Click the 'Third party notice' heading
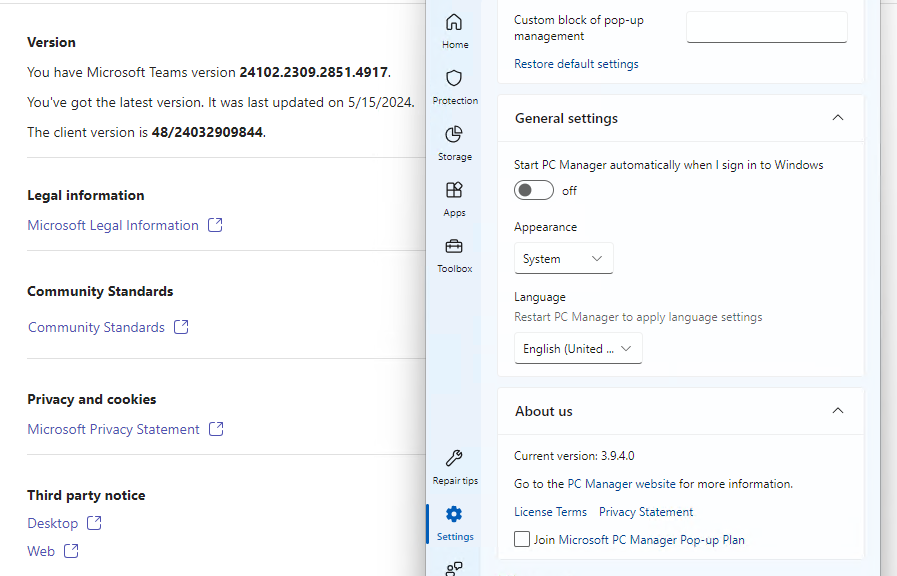Screen dimensions: 897x576 pyautogui.click(x=86, y=495)
